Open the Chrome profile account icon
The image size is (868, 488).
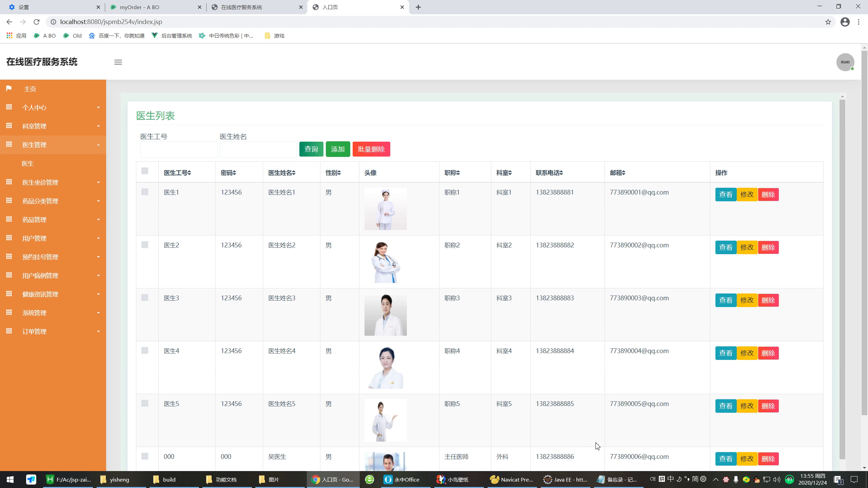[845, 22]
